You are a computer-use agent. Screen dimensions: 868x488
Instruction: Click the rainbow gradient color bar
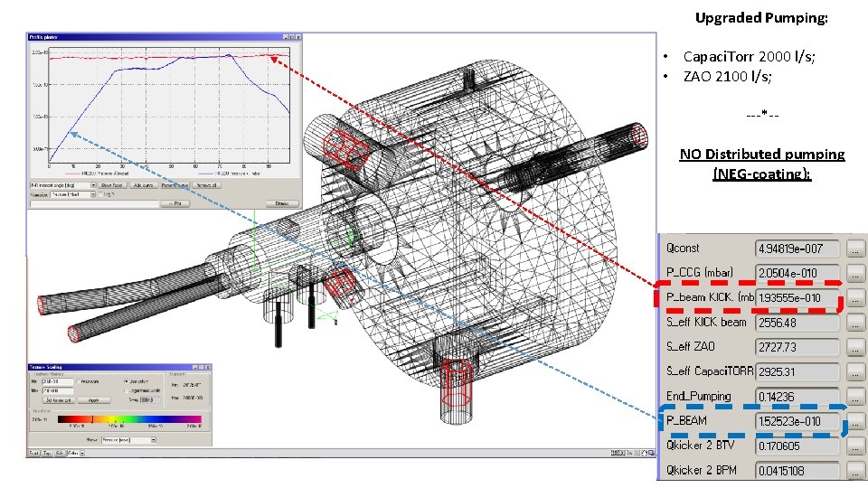point(129,418)
